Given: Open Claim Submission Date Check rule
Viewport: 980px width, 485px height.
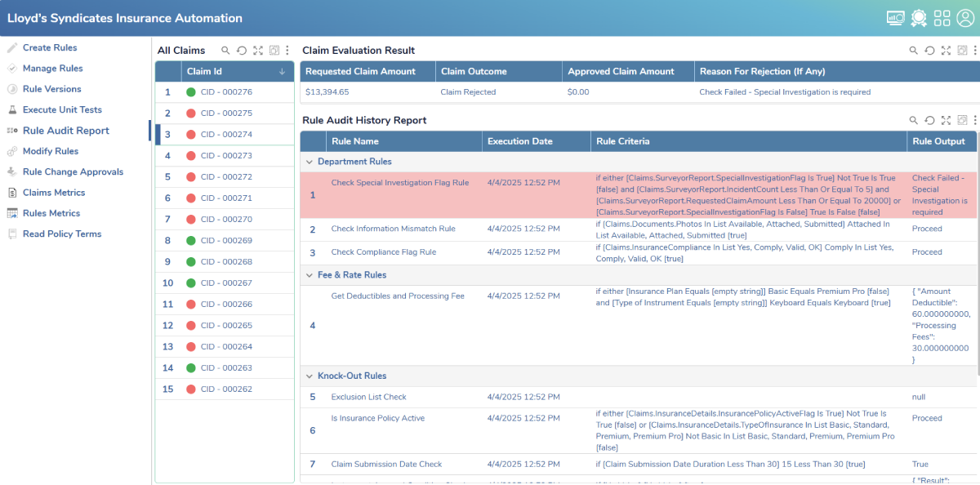Looking at the screenshot, I should pyautogui.click(x=386, y=464).
